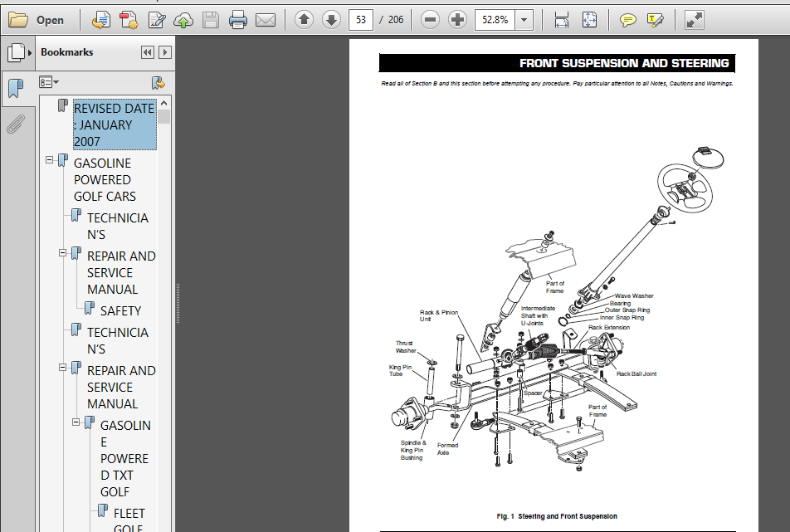Click the SAFETY bookmark ribbon icon
790x532 pixels.
pyautogui.click(x=89, y=308)
